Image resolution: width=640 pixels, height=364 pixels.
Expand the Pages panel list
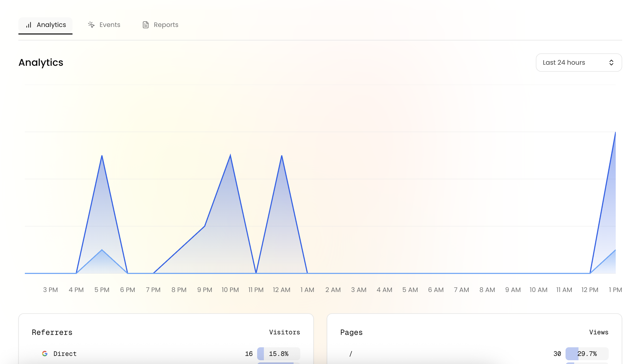(x=351, y=332)
